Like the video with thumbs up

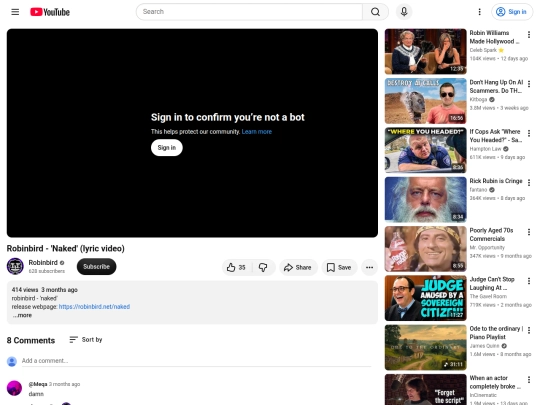point(236,267)
